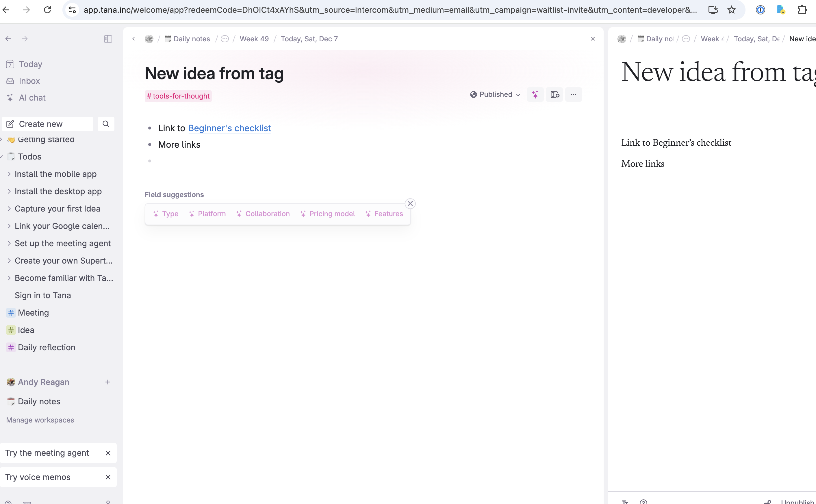Viewport: 816px width, 504px height.
Task: Expand Install the desktop app
Action: click(9, 191)
